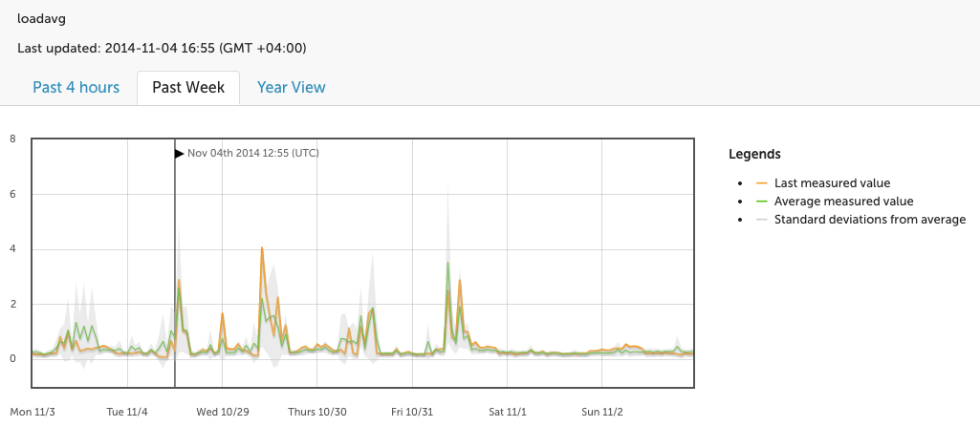
Task: Click the y-axis value 6
Action: tap(12, 194)
